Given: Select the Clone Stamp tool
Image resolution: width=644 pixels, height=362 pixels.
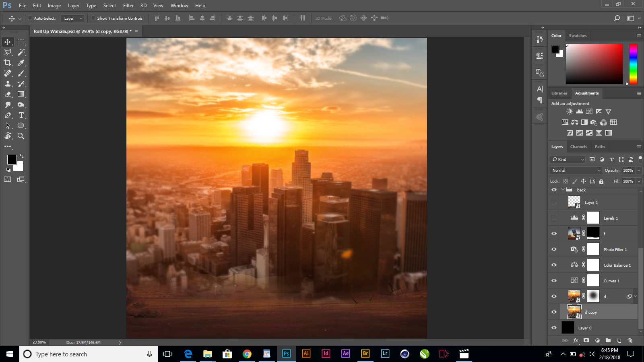Looking at the screenshot, I should tap(8, 84).
